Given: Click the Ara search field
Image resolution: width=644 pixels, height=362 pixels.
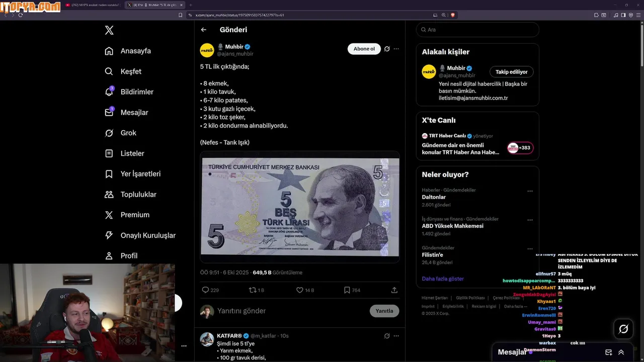Looking at the screenshot, I should [477, 30].
